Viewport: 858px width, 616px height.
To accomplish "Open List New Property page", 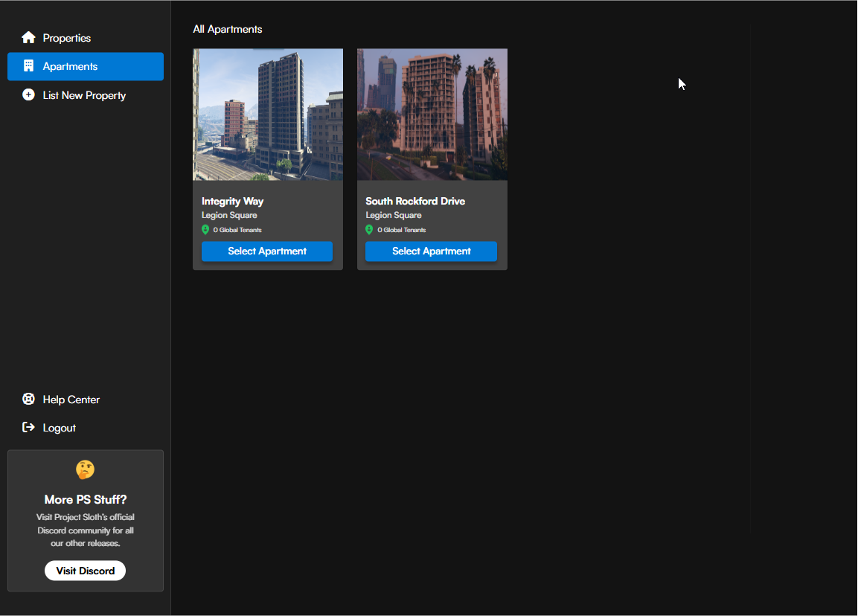I will pos(86,95).
